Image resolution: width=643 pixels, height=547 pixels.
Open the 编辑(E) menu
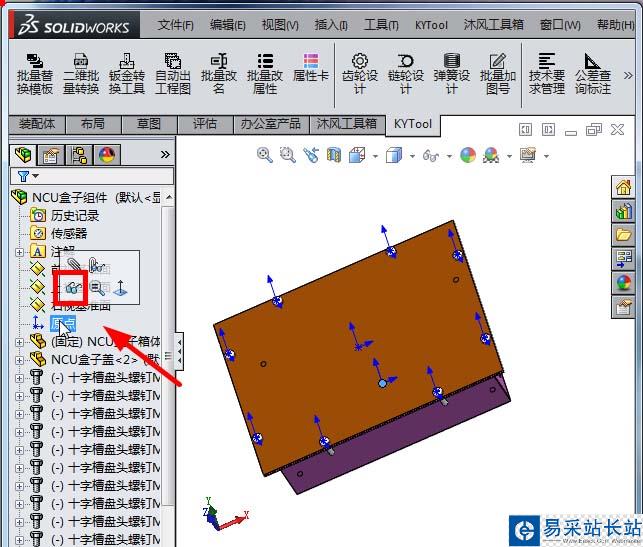[228, 25]
